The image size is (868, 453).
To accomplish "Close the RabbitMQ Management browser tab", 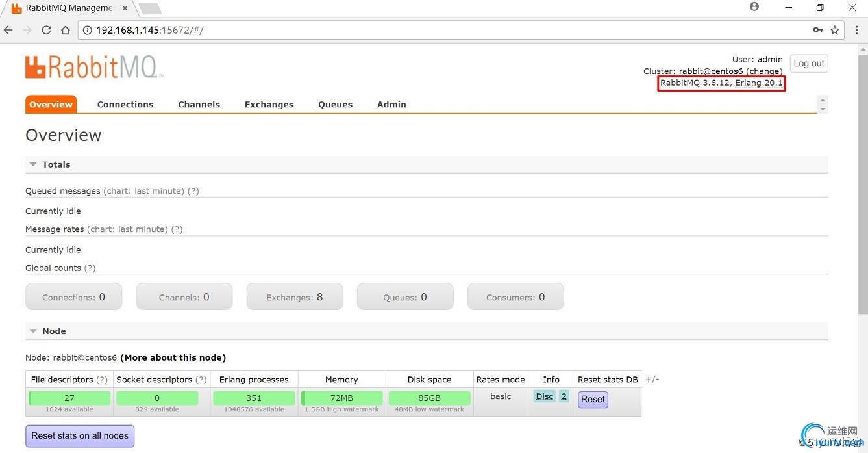I will click(125, 8).
